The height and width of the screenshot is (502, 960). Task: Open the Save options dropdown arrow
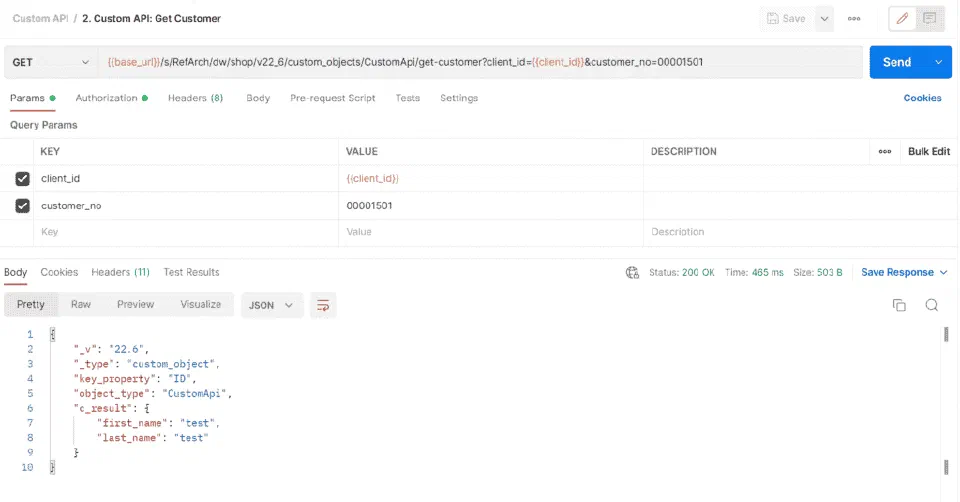825,18
